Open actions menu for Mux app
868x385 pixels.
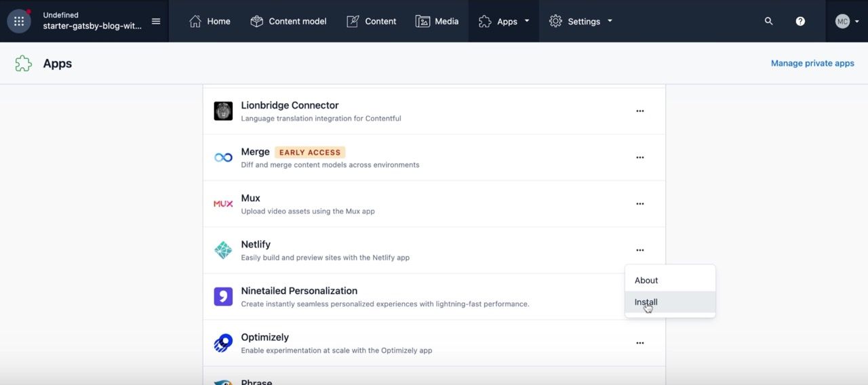point(639,203)
